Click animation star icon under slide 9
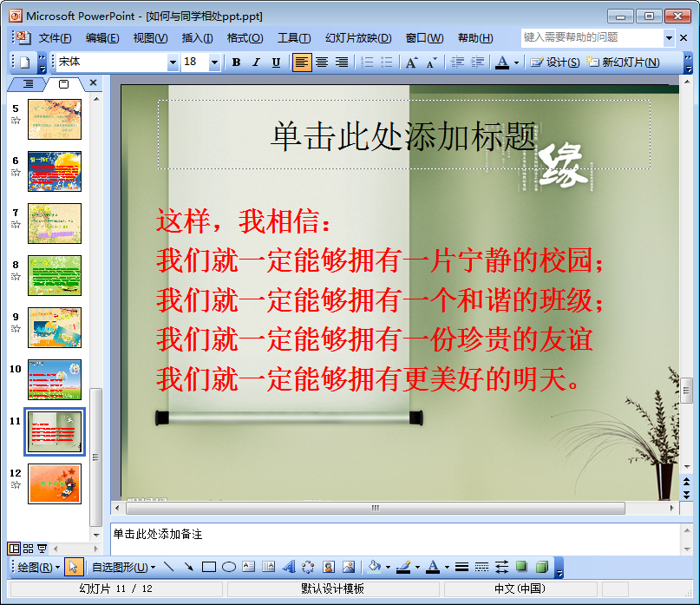Screen dimensions: 700x605 (16, 329)
